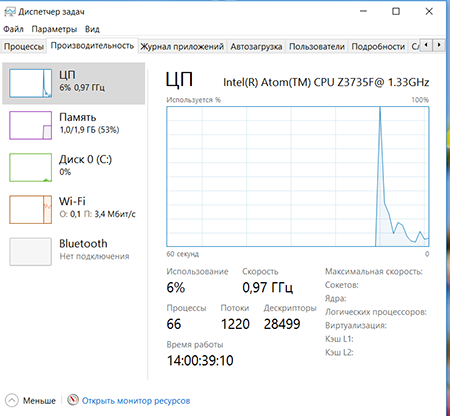
Task: Click the large ЦП heading
Action: point(179,80)
